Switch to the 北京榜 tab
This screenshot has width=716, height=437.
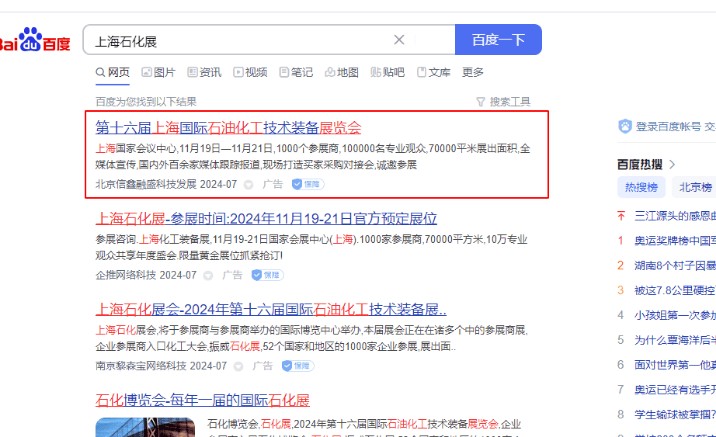coord(695,187)
